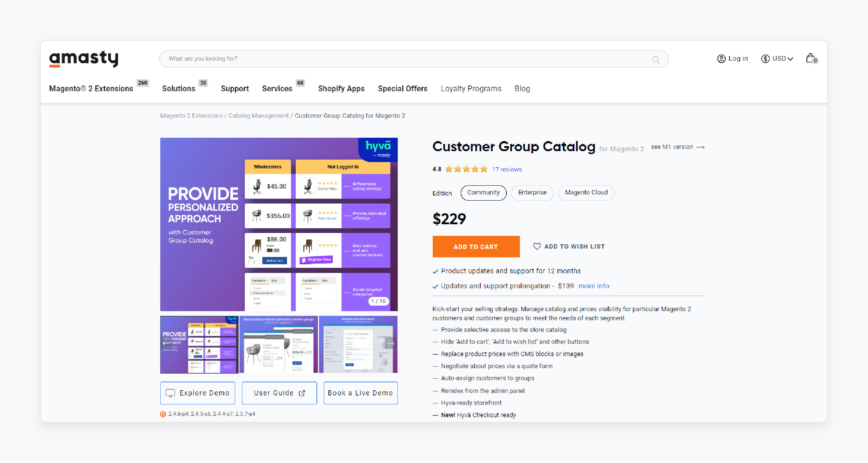Click Explore Demo button
This screenshot has width=868, height=463.
tap(198, 393)
